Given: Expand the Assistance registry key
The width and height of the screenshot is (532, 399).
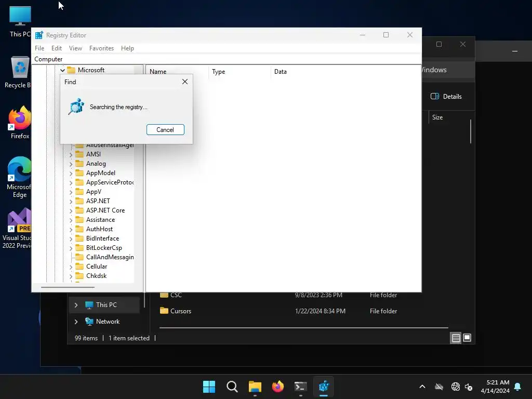Looking at the screenshot, I should click(x=71, y=220).
